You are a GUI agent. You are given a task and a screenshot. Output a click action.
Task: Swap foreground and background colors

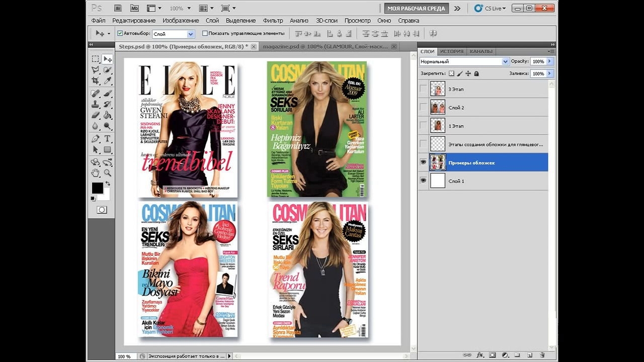107,184
